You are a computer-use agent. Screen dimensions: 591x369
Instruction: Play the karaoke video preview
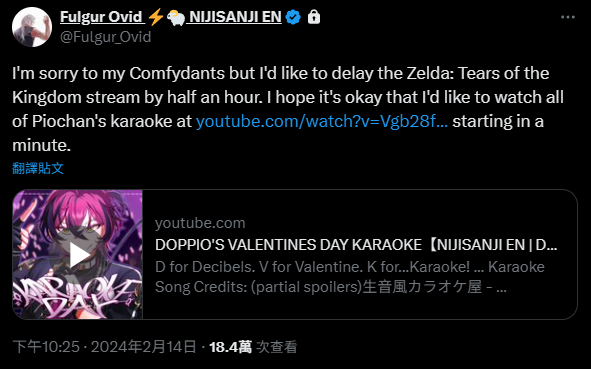coord(78,255)
